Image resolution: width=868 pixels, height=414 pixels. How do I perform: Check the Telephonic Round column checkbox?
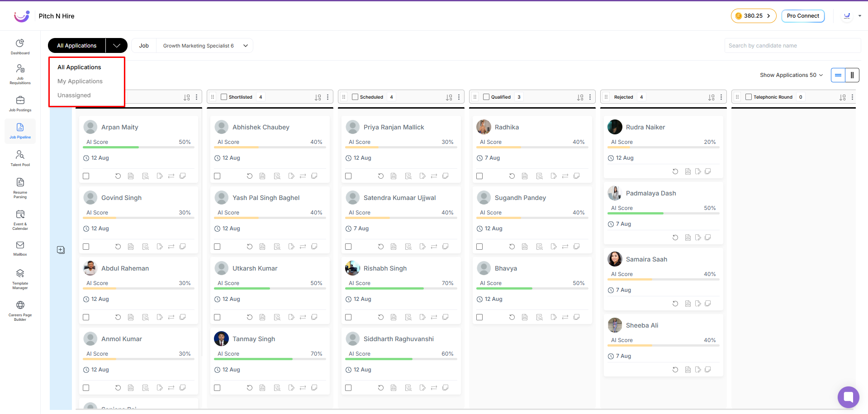pyautogui.click(x=749, y=97)
